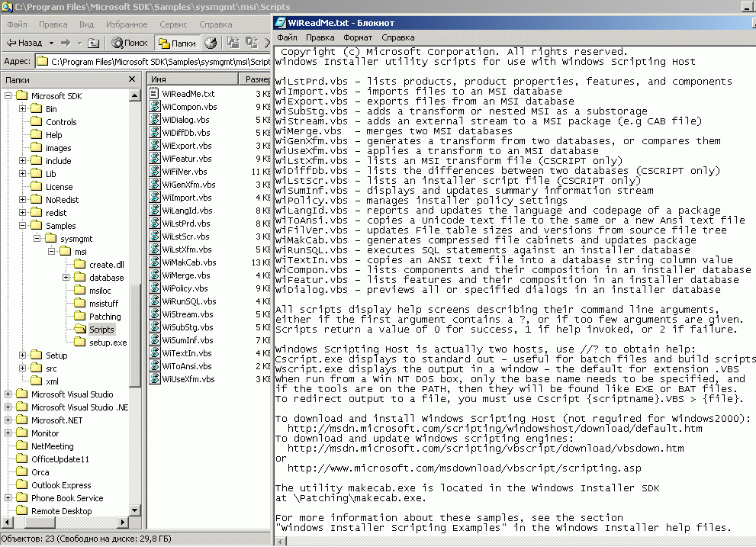Image resolution: width=756 pixels, height=547 pixels.
Task: Select WiPolicy.vbs script icon
Action: (x=154, y=288)
